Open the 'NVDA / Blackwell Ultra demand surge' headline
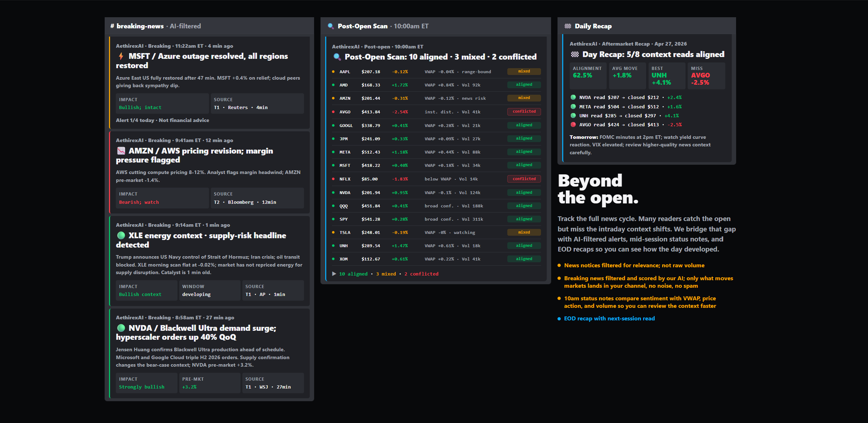868x423 pixels. coord(196,333)
